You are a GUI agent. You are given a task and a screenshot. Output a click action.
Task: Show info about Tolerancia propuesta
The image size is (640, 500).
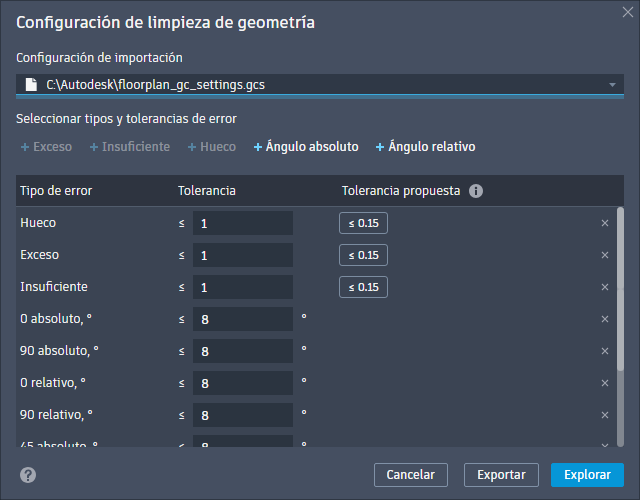476,190
